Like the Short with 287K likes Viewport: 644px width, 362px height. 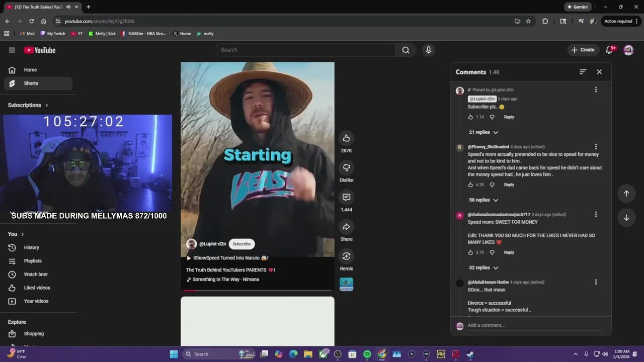coord(346,138)
